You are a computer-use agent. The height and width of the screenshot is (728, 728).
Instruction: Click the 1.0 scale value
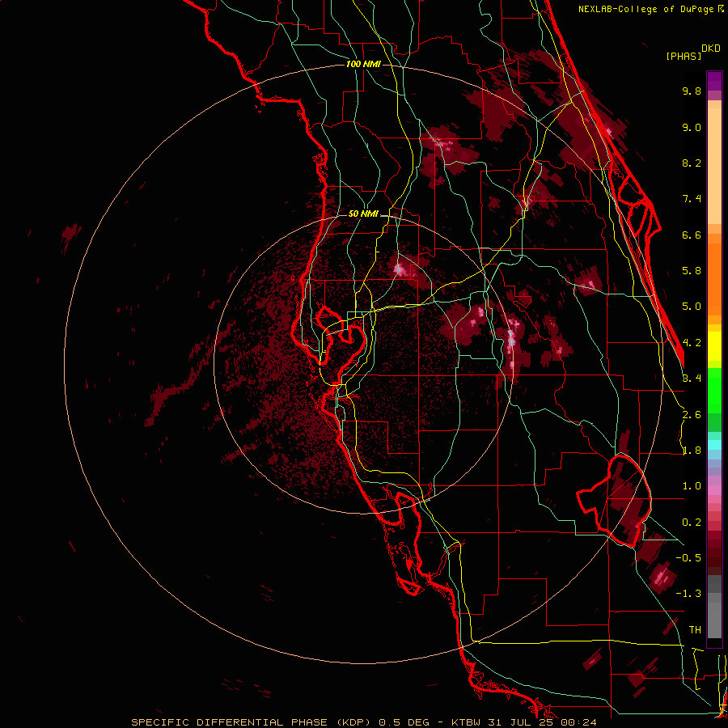pos(692,486)
